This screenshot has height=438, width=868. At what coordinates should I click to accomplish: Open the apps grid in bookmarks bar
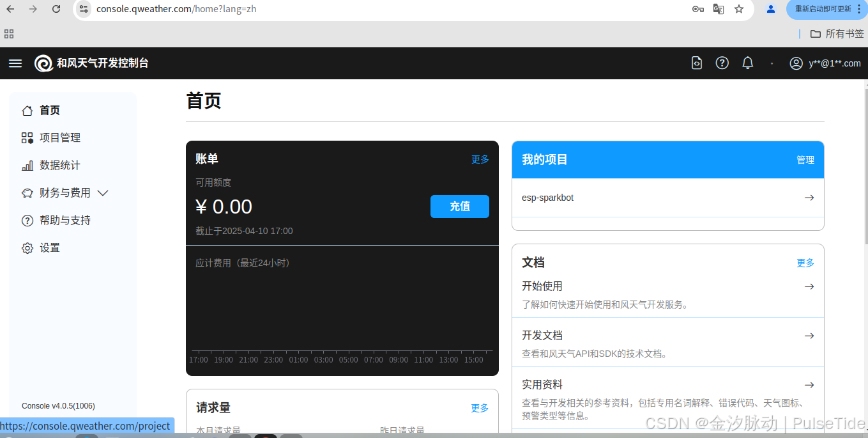point(9,34)
